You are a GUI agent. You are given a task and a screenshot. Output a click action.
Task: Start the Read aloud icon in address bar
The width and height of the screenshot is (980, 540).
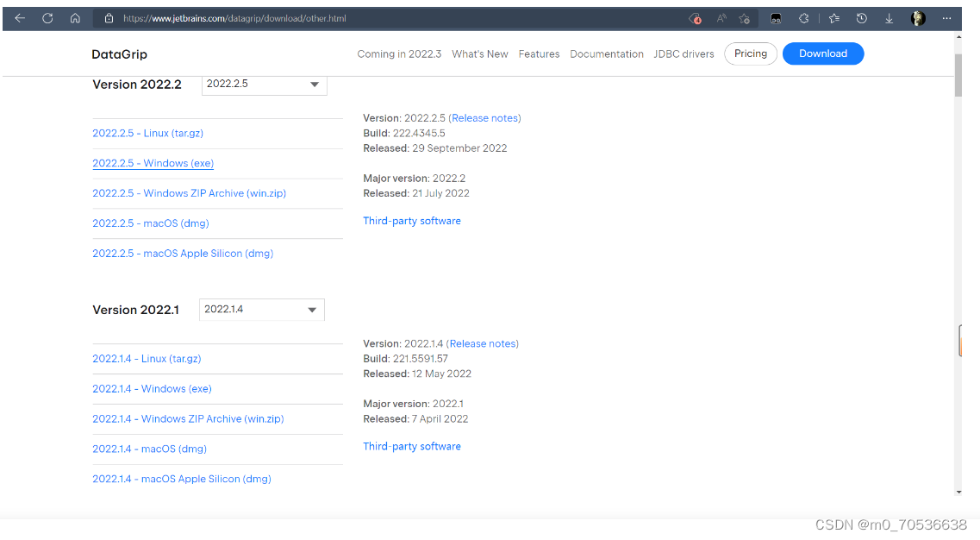[721, 18]
